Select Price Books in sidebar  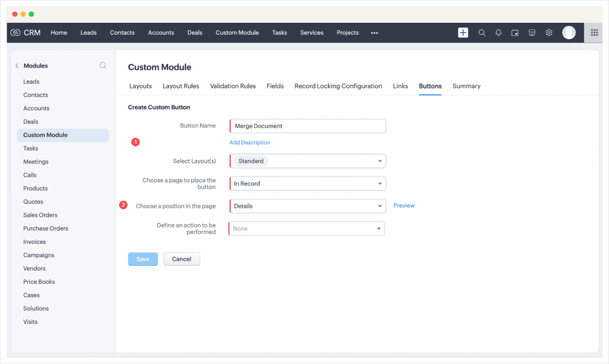pos(39,282)
